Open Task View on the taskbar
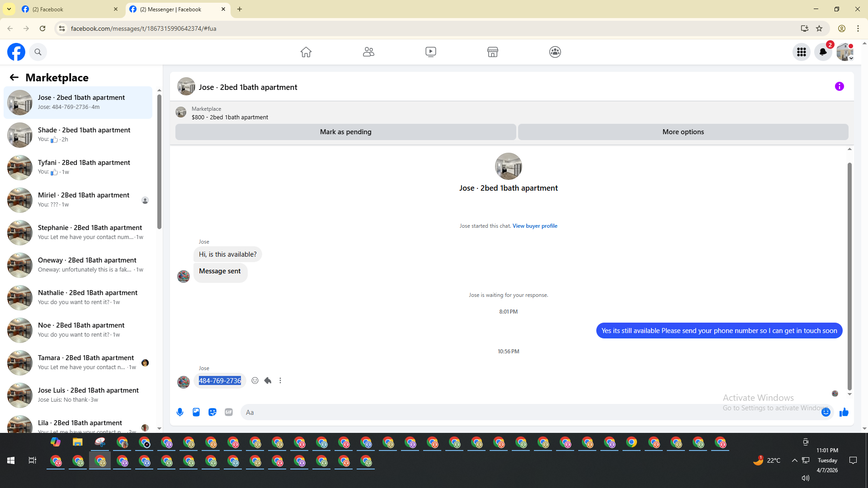 coord(33,460)
